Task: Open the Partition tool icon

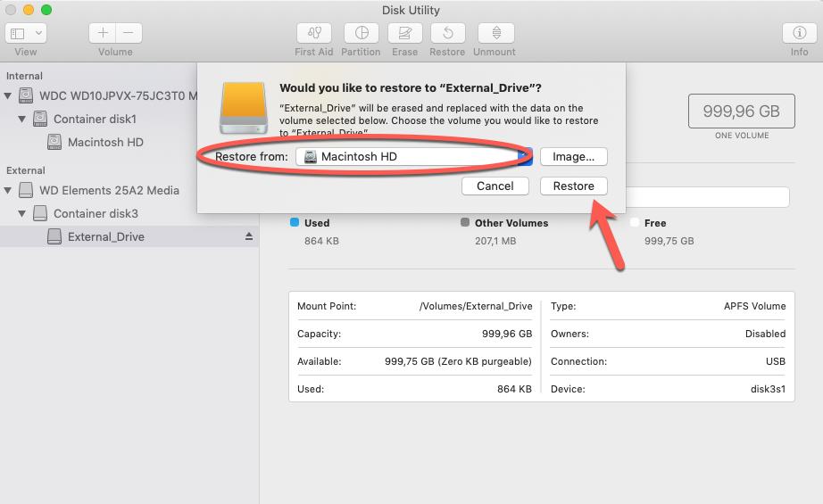Action: click(x=362, y=33)
